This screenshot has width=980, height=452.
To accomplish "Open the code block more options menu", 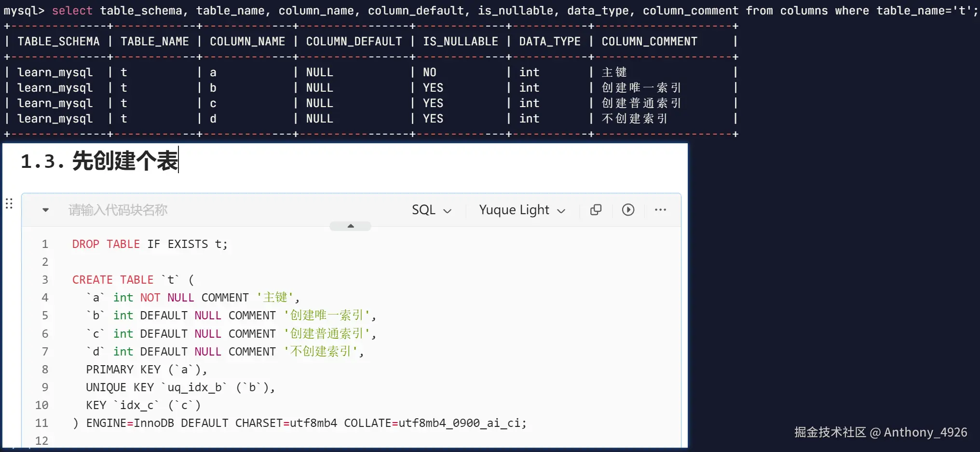I will pos(660,210).
